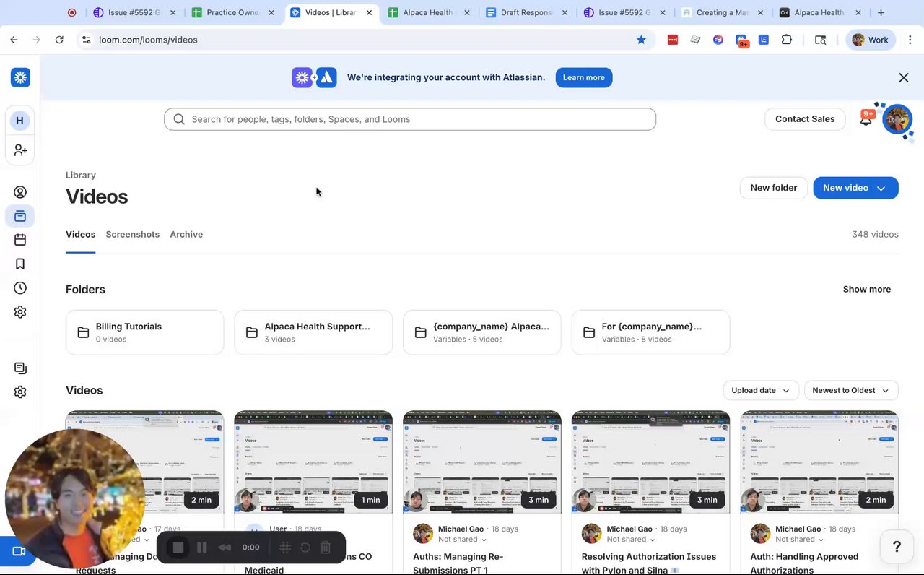Pause the recording

click(202, 548)
